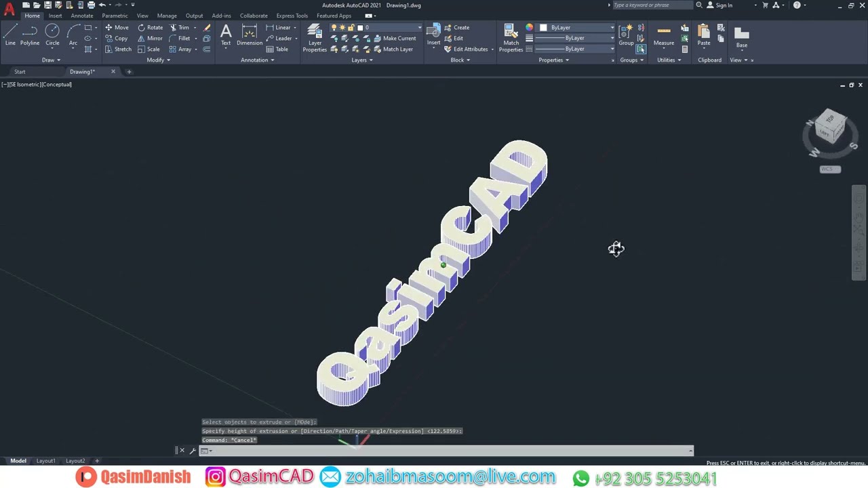Click the Save icon in quick access toolbar
This screenshot has height=488, width=868.
(47, 5)
